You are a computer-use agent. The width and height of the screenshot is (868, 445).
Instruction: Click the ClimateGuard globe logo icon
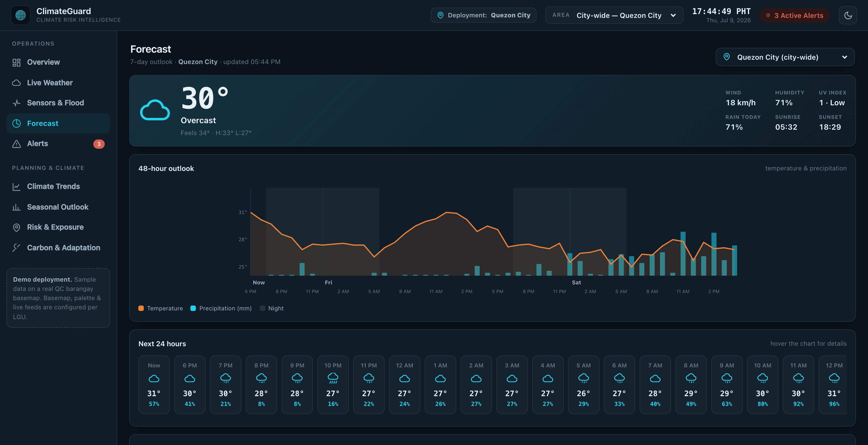coord(21,15)
